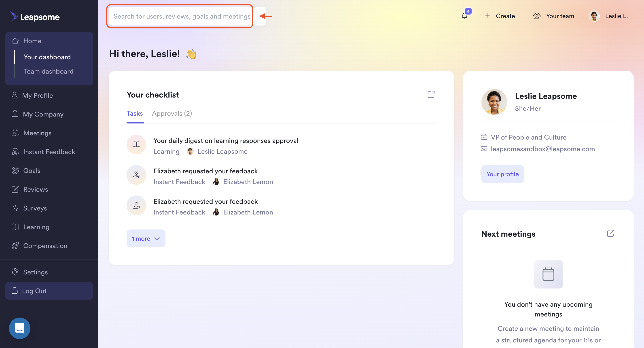Open the notifications bell
Screen dimensions: 644x348
[464, 16]
